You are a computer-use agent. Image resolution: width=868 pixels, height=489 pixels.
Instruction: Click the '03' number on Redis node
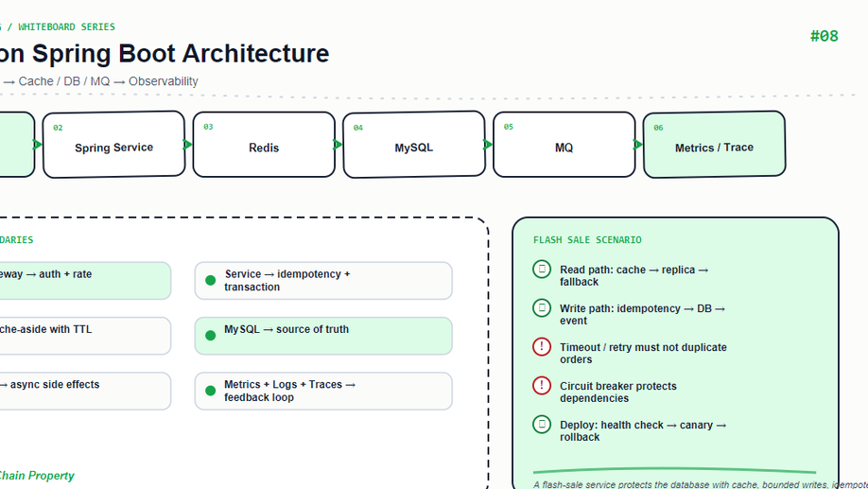click(208, 127)
